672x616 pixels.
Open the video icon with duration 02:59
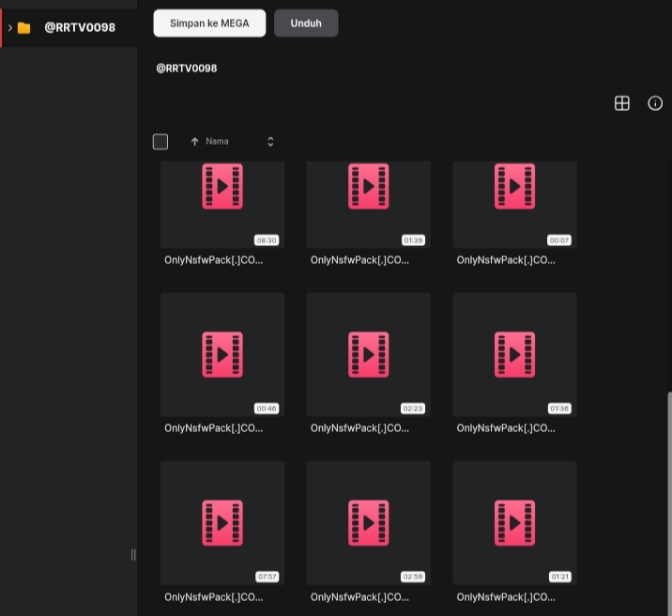click(x=369, y=523)
